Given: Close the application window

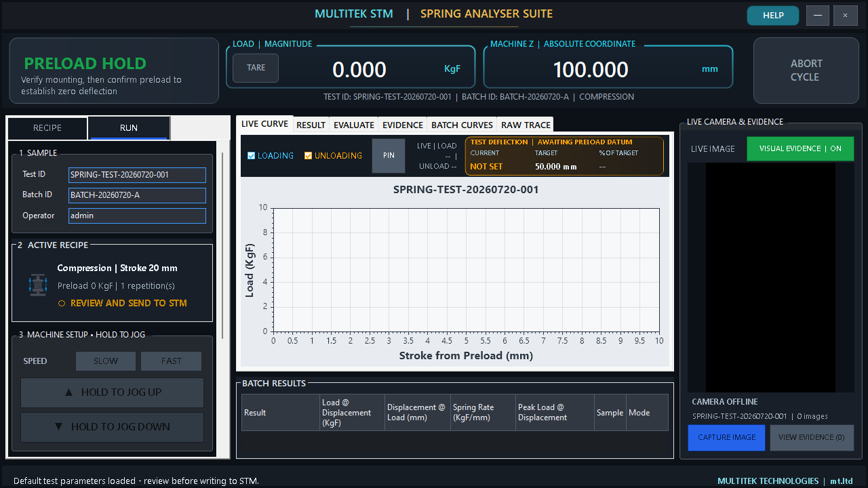Looking at the screenshot, I should (845, 16).
